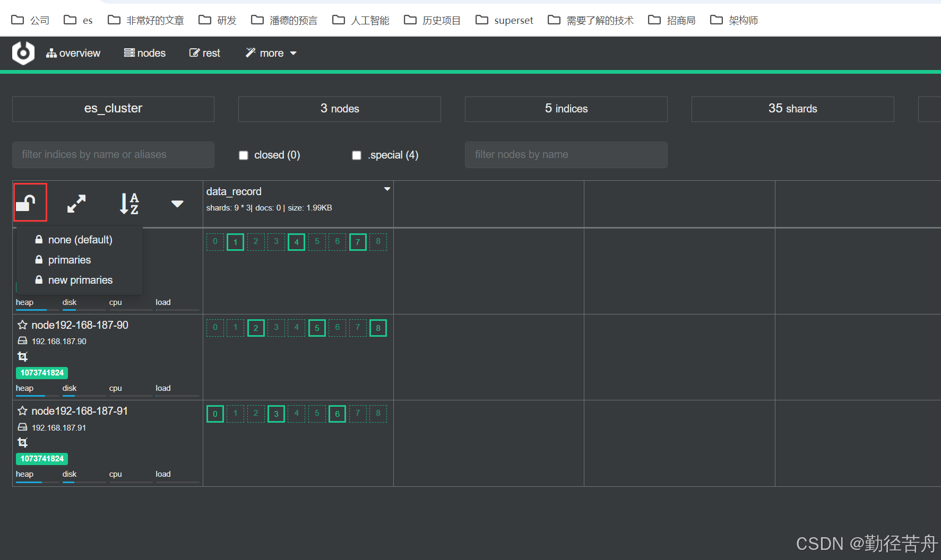The width and height of the screenshot is (941, 560).
Task: Click shard 3 on node192-168-187-91
Action: coord(276,414)
